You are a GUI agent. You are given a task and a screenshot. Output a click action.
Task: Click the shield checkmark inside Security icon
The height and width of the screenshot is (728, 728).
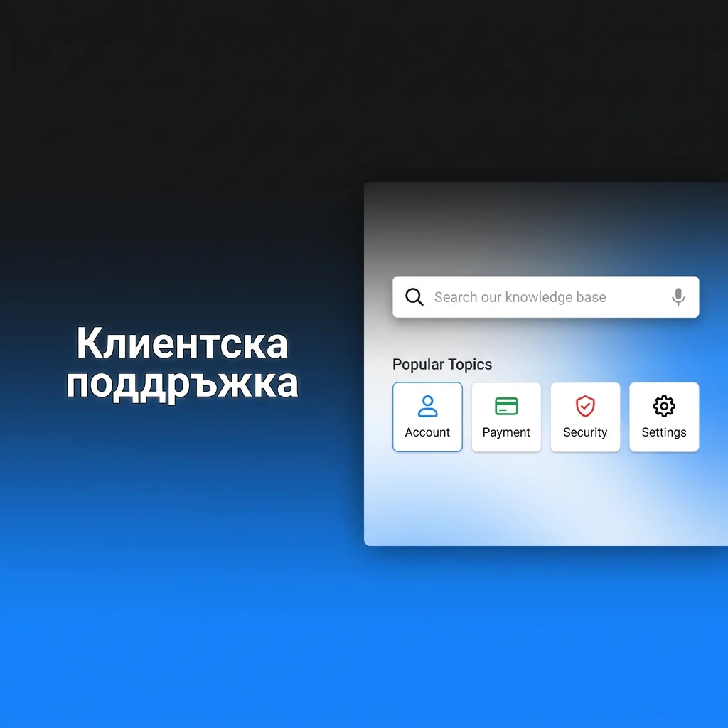coord(585,406)
